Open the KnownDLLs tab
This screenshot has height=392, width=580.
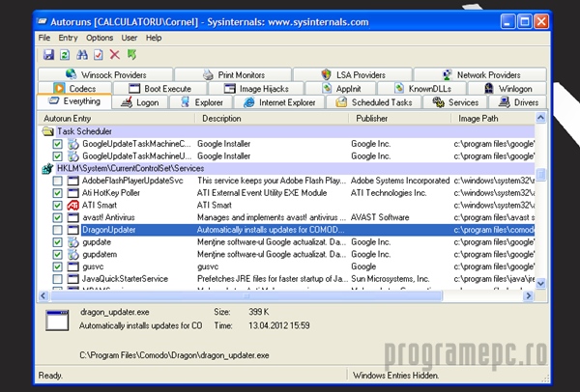coord(422,89)
